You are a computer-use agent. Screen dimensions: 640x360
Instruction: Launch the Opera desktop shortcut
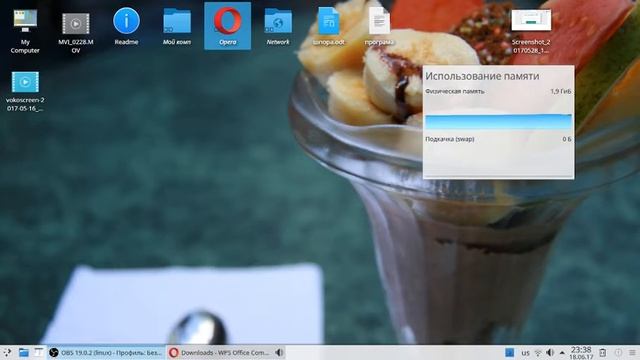(227, 26)
